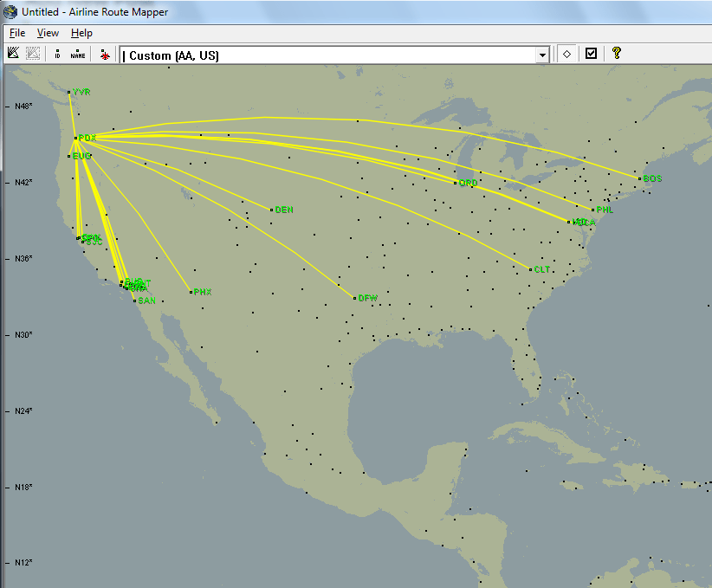Click the BOS airport marker
The height and width of the screenshot is (588, 712).
click(x=641, y=178)
